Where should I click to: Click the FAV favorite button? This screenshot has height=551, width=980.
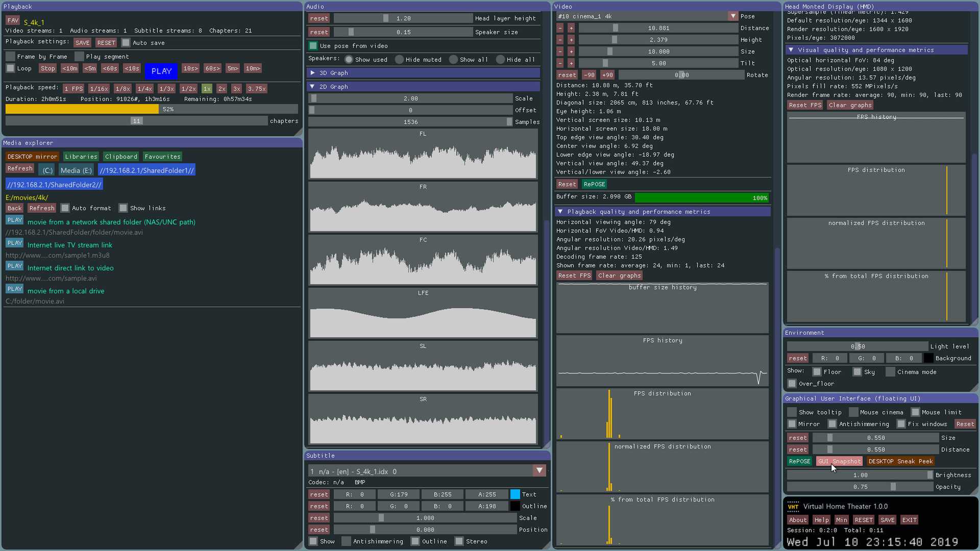[13, 21]
